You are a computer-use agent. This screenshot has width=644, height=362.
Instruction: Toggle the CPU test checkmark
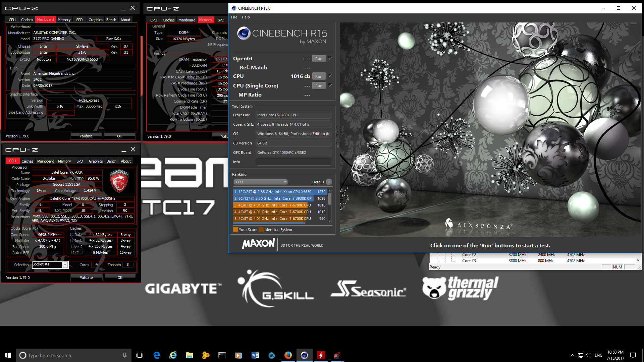pos(330,76)
